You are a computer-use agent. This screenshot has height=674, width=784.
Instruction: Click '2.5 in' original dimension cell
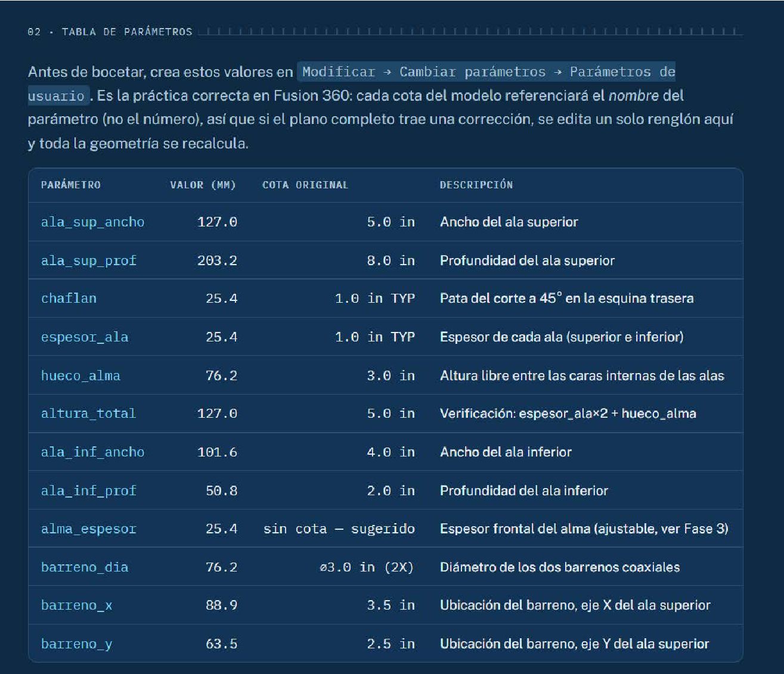point(391,644)
